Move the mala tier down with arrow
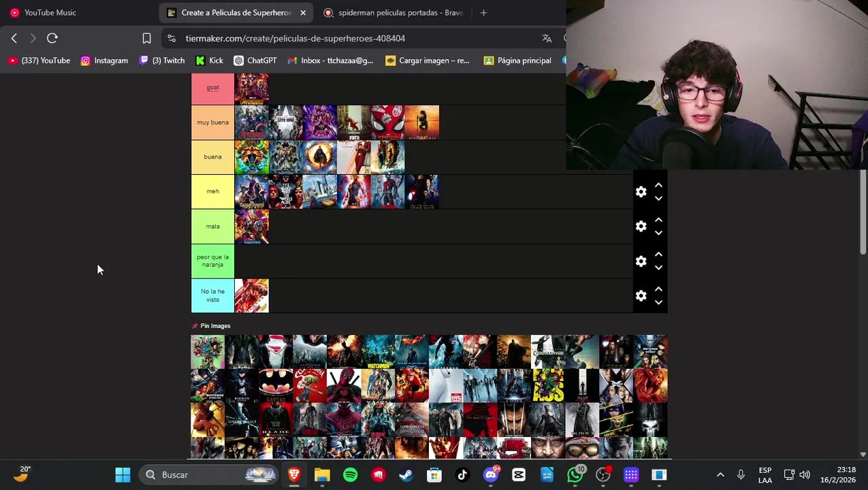Viewport: 868px width, 490px height. (658, 233)
